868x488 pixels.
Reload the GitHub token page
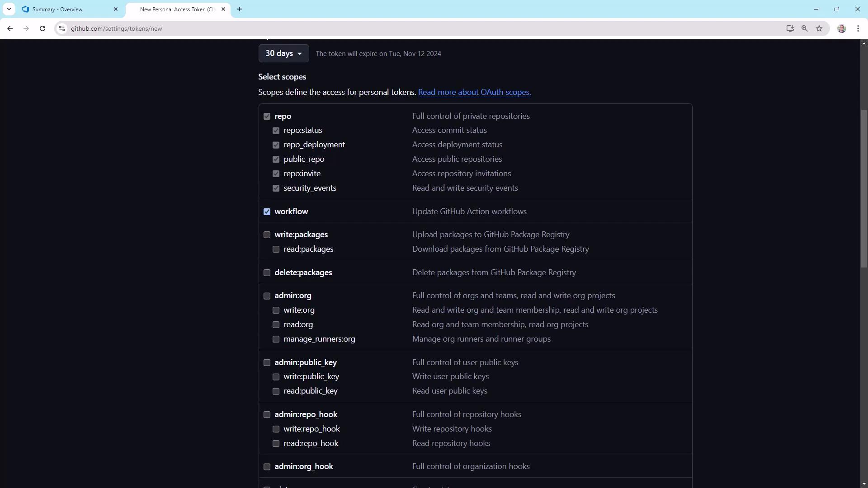[x=42, y=28]
